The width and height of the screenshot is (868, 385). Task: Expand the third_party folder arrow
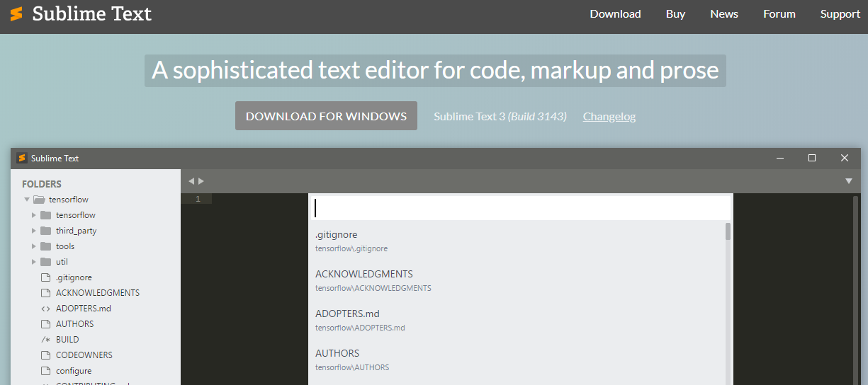(34, 231)
